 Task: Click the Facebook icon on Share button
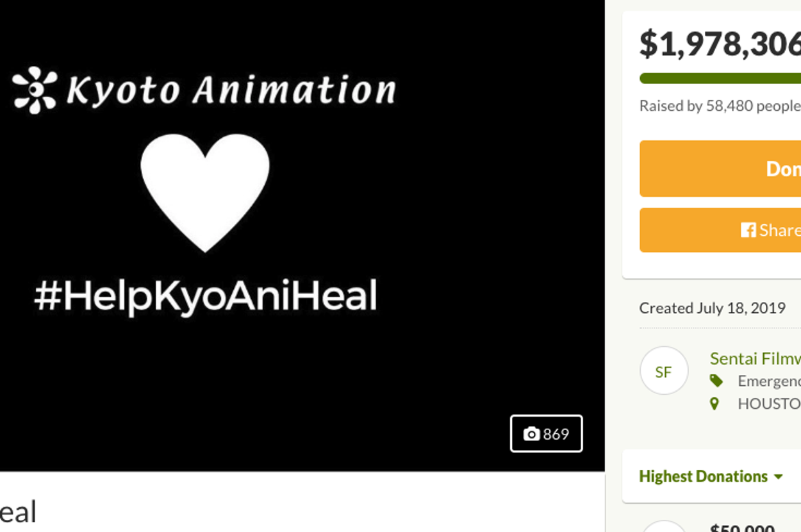748,230
